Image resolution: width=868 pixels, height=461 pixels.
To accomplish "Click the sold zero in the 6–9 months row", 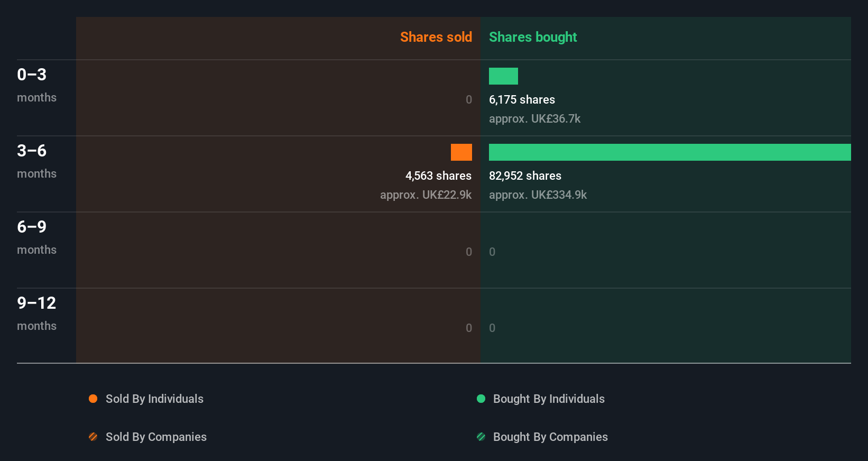I will coord(469,252).
